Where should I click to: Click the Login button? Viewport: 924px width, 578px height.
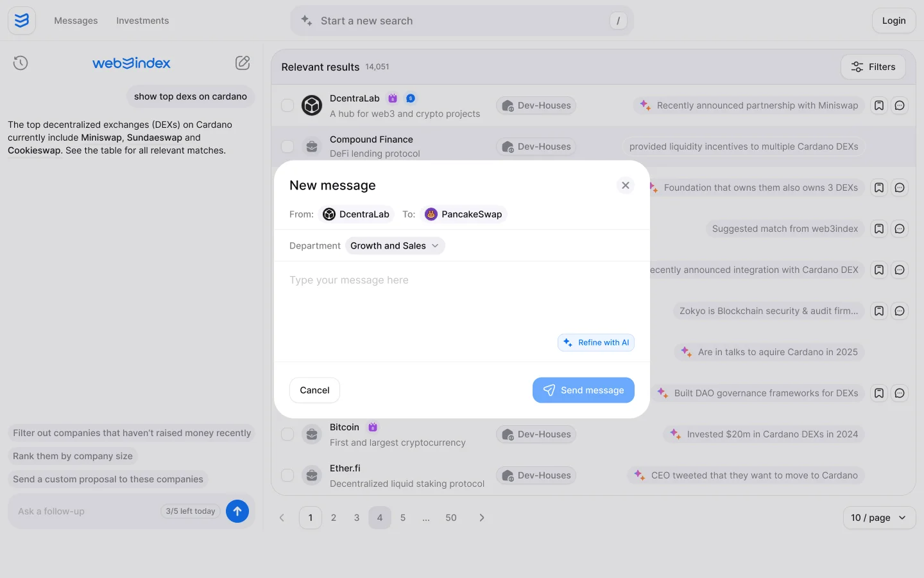(894, 21)
